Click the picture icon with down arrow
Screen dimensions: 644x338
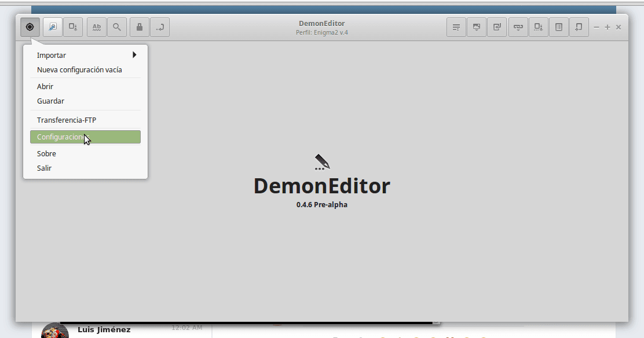coord(477,27)
